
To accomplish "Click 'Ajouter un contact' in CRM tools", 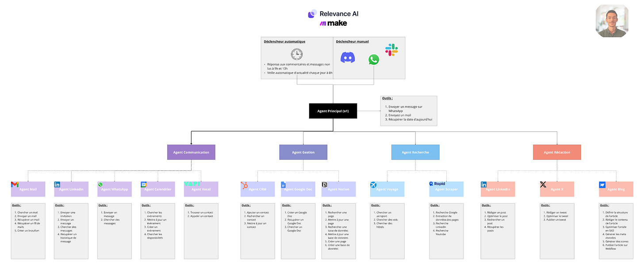I will tap(258, 212).
